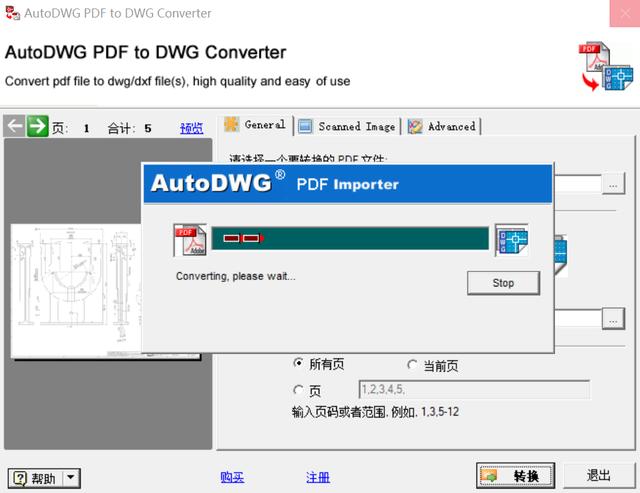
Task: Expand the 帮助 help dropdown arrow
Action: (71, 478)
